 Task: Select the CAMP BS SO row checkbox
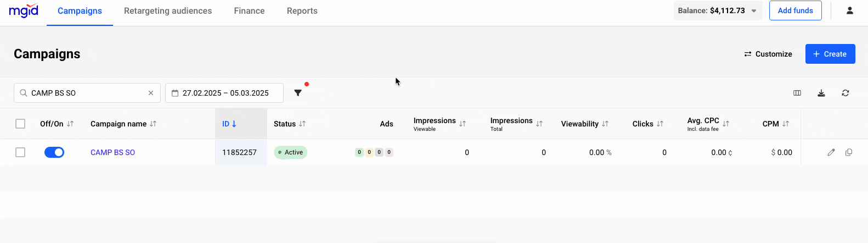point(20,152)
